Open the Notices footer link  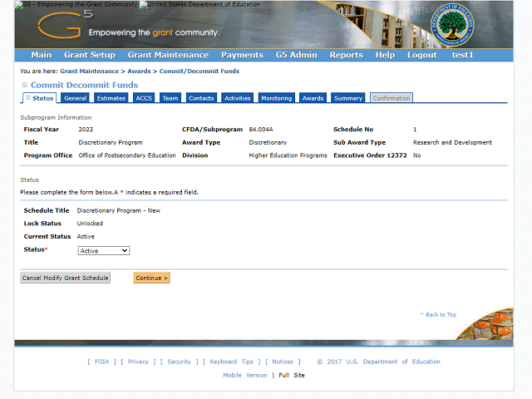pos(283,362)
